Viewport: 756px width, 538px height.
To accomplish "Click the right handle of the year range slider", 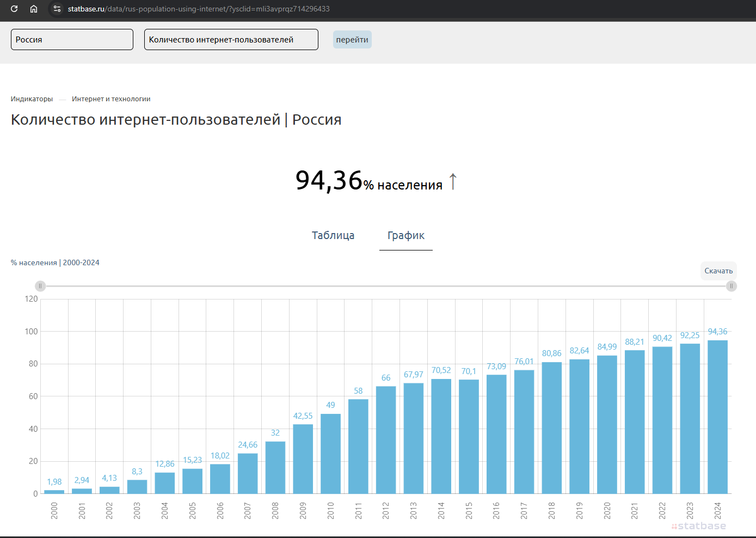I will [x=732, y=286].
